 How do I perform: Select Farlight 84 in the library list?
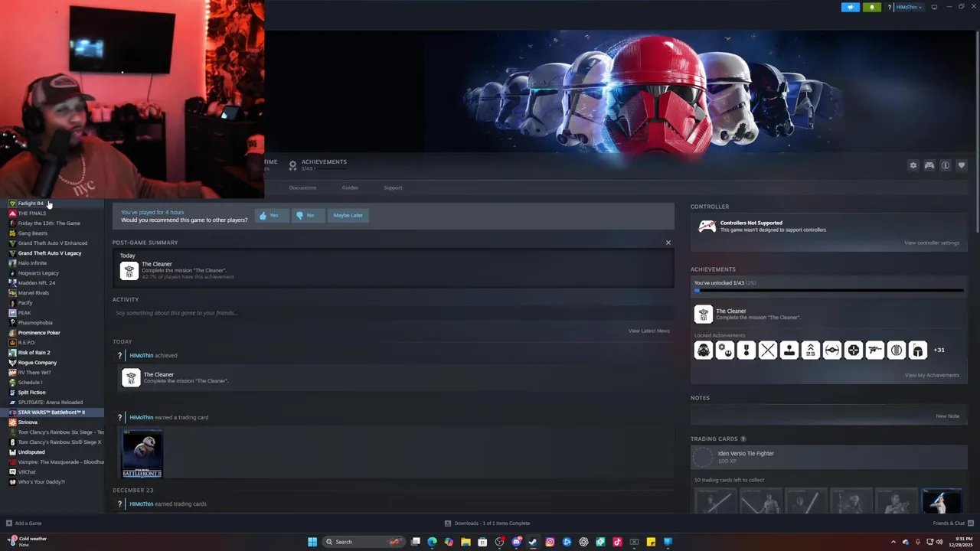coord(31,204)
